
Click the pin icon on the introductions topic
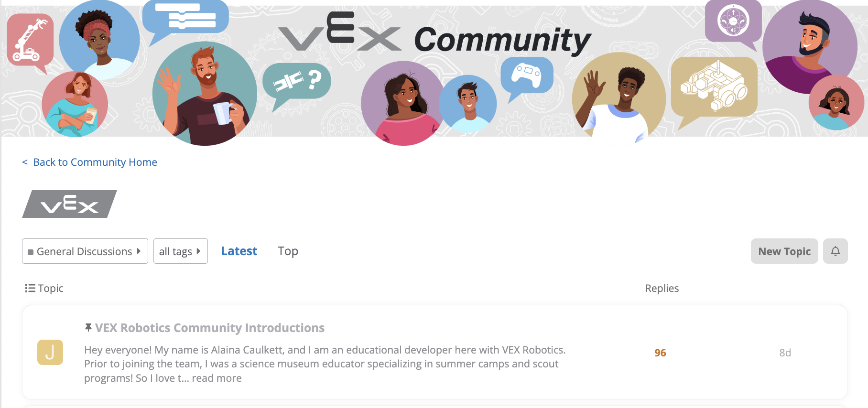[87, 327]
